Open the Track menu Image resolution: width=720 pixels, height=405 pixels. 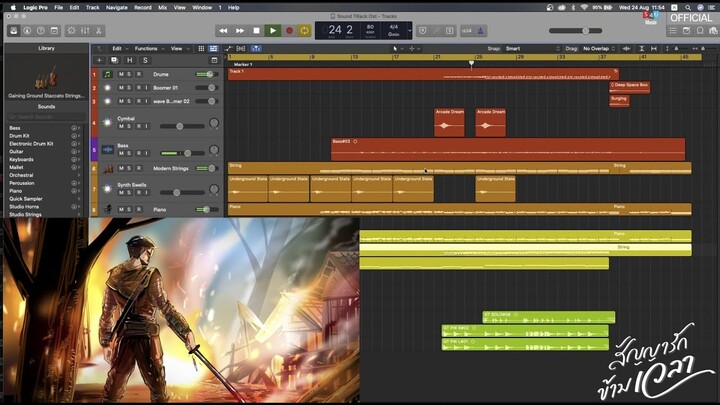coord(92,7)
